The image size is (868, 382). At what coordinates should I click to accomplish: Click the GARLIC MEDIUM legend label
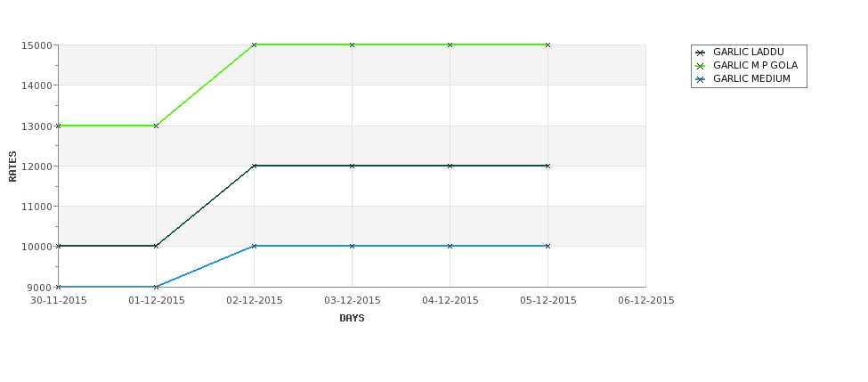click(751, 78)
